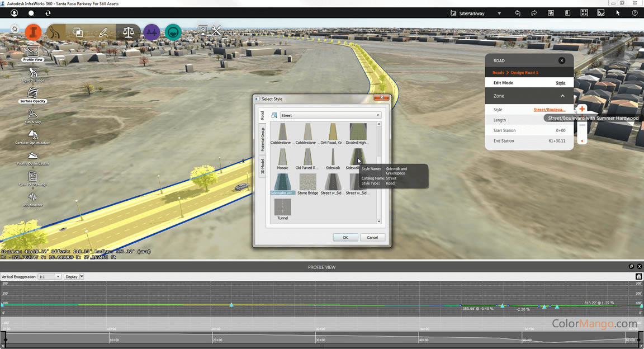644x349 pixels.
Task: Open the Help question mark icon
Action: (634, 12)
